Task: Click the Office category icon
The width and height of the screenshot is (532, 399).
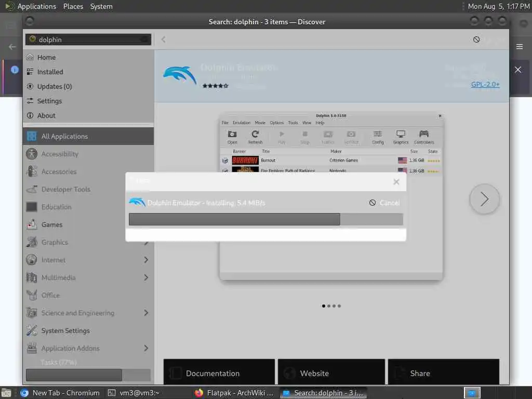Action: click(32, 295)
